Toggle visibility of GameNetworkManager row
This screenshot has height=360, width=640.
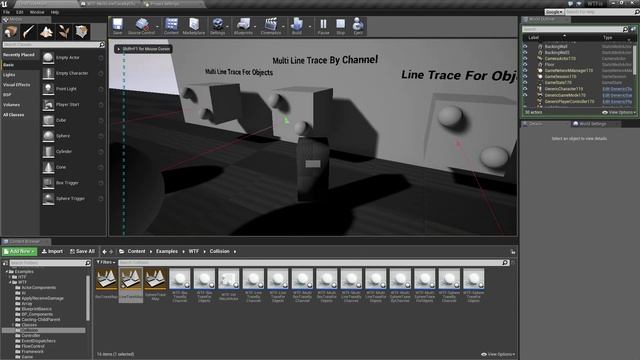pos(525,70)
